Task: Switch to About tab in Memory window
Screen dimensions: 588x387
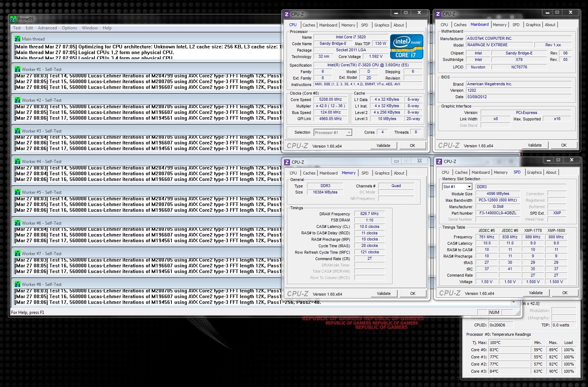Action: [x=399, y=173]
